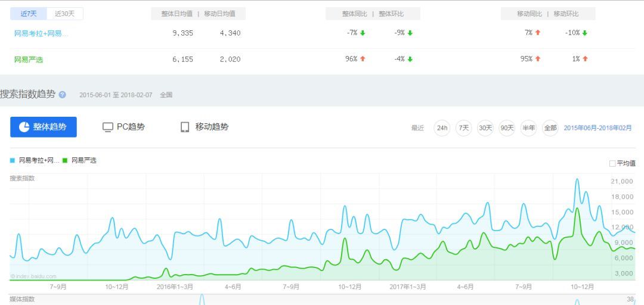Click the red up arrow next to 1%

tap(585, 59)
